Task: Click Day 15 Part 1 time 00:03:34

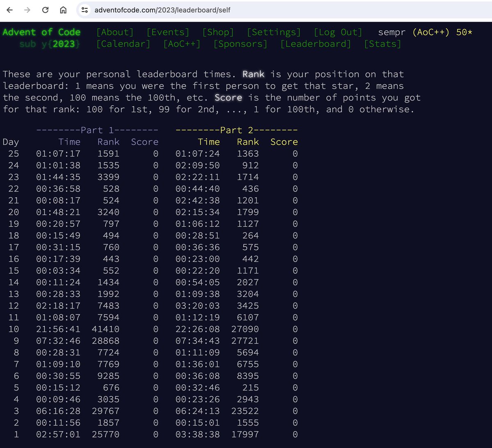Action: pyautogui.click(x=58, y=271)
